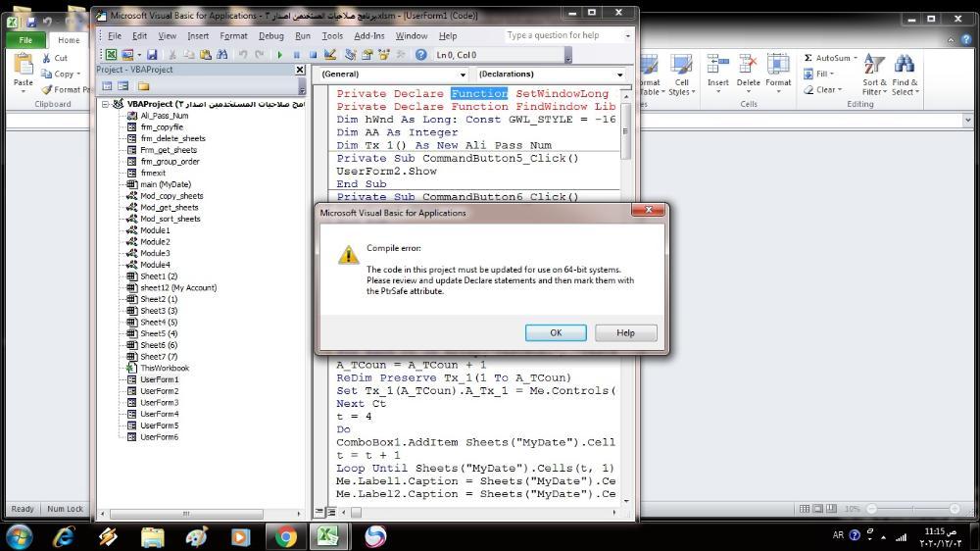Open the Tools menu in VBA editor
The image size is (980, 551).
click(332, 36)
